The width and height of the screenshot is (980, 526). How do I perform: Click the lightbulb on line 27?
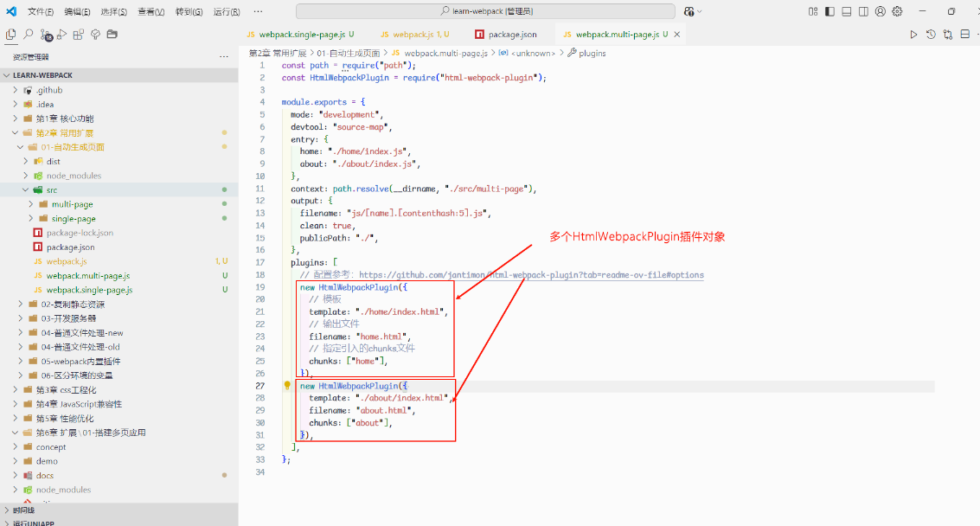coord(287,386)
